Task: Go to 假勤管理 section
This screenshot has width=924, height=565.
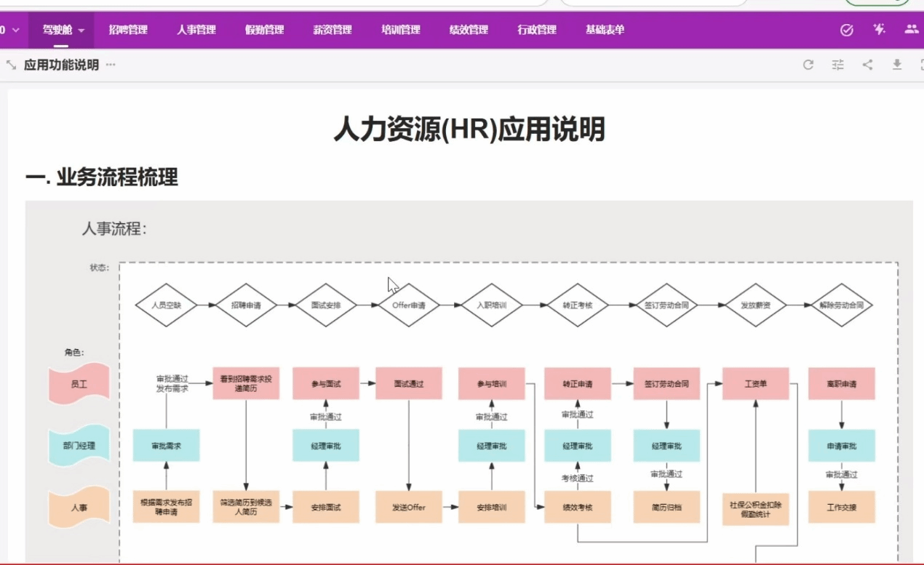Action: [264, 30]
